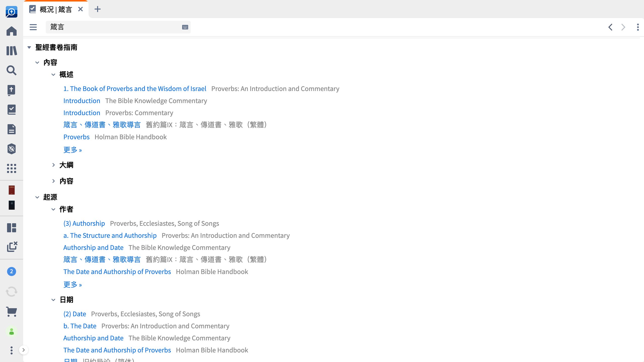This screenshot has height=362, width=644.
Task: Click the add new item icon
Action: click(98, 9)
